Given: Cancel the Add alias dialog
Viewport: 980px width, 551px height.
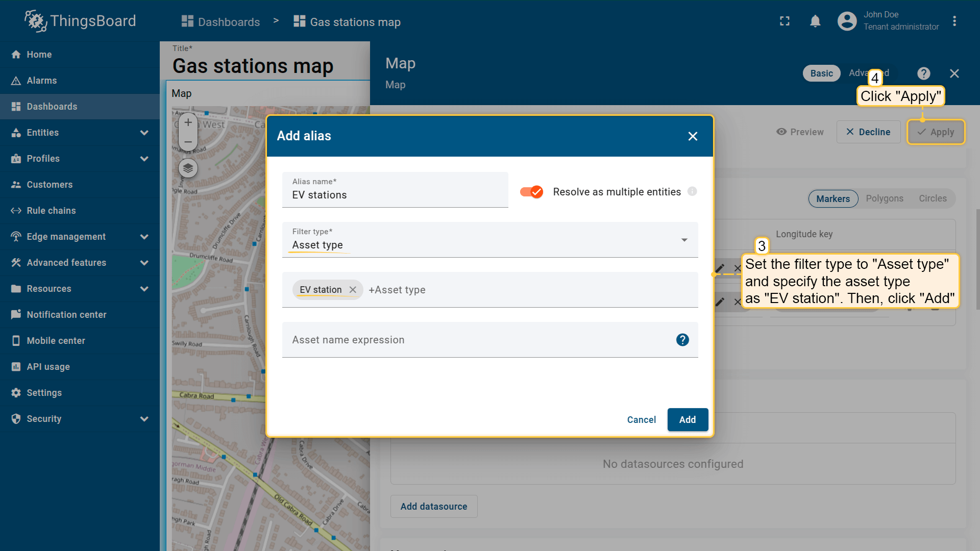Looking at the screenshot, I should (x=641, y=419).
